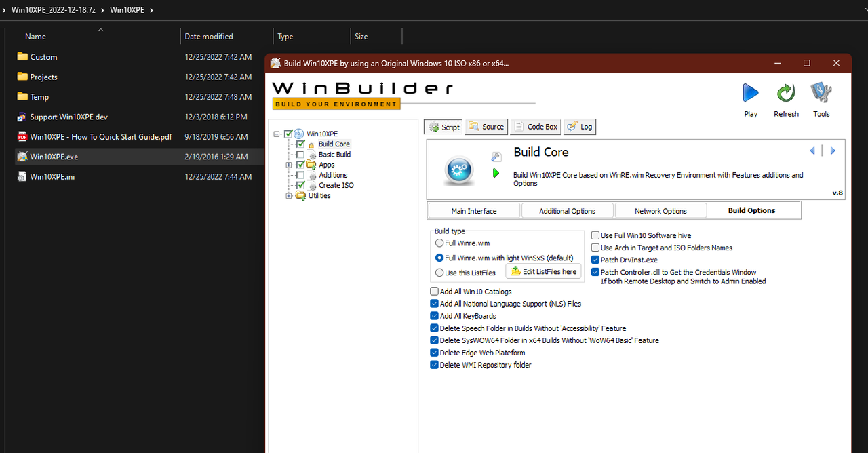The width and height of the screenshot is (868, 453).
Task: Click the Win10XPE.ini file icon
Action: pos(22,176)
